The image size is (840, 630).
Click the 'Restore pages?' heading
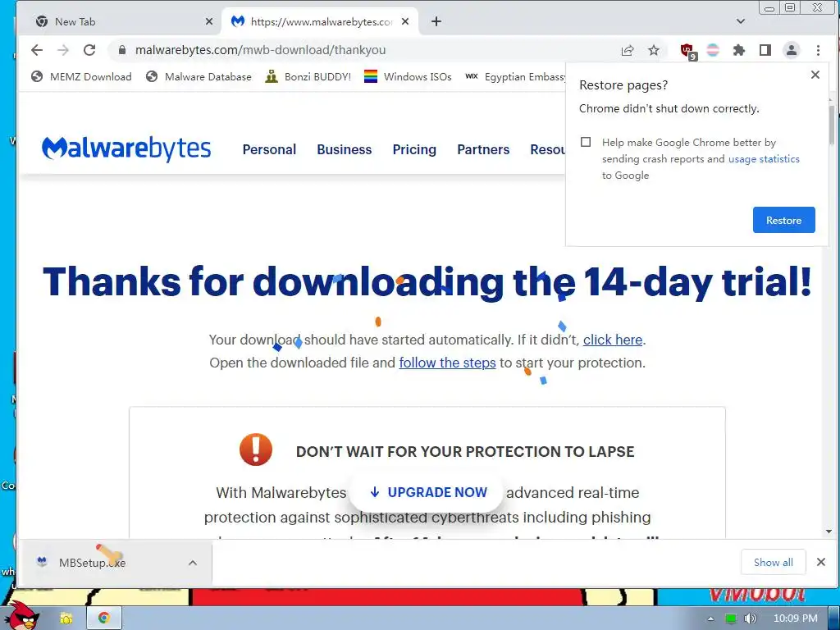(x=623, y=85)
